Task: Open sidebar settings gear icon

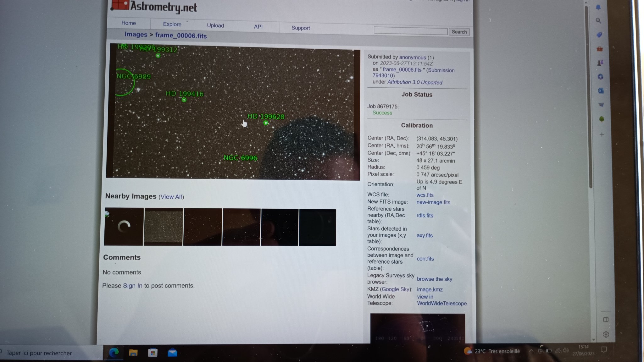Action: [x=606, y=334]
